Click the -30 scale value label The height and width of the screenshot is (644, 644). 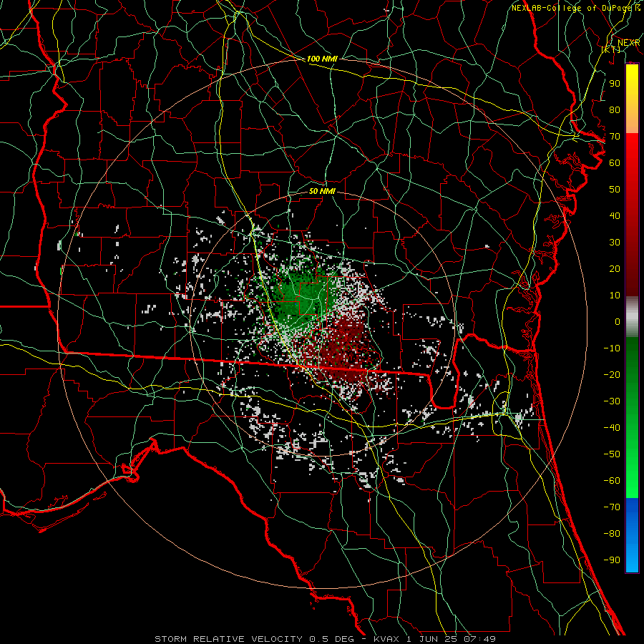click(x=612, y=401)
